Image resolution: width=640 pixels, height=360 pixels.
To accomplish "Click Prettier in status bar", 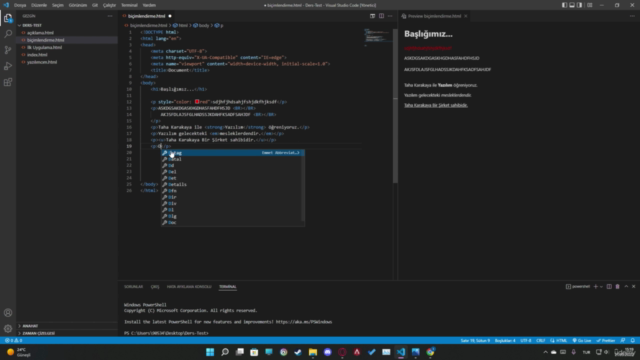I will click(606, 340).
